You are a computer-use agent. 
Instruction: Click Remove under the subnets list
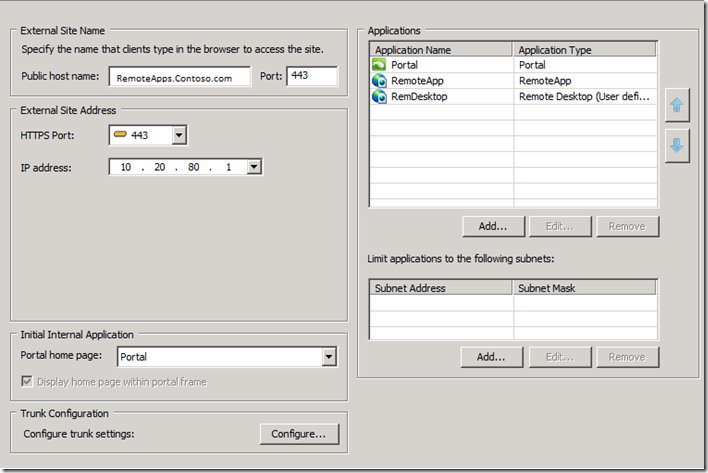point(627,357)
